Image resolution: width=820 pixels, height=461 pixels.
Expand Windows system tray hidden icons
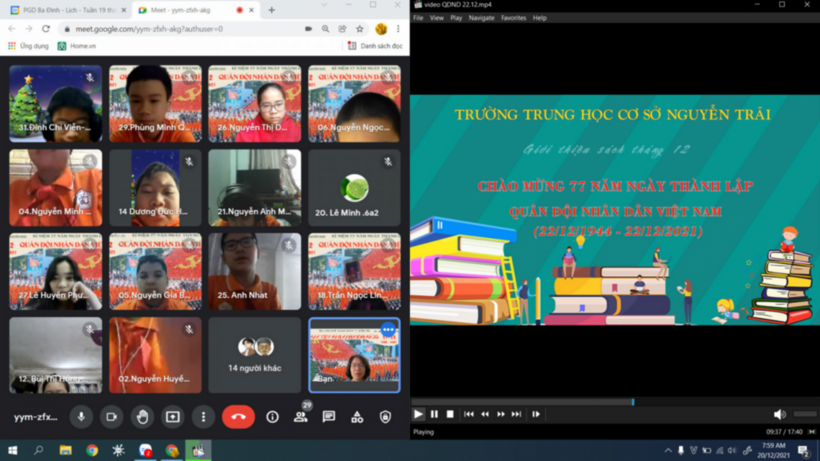pos(668,451)
